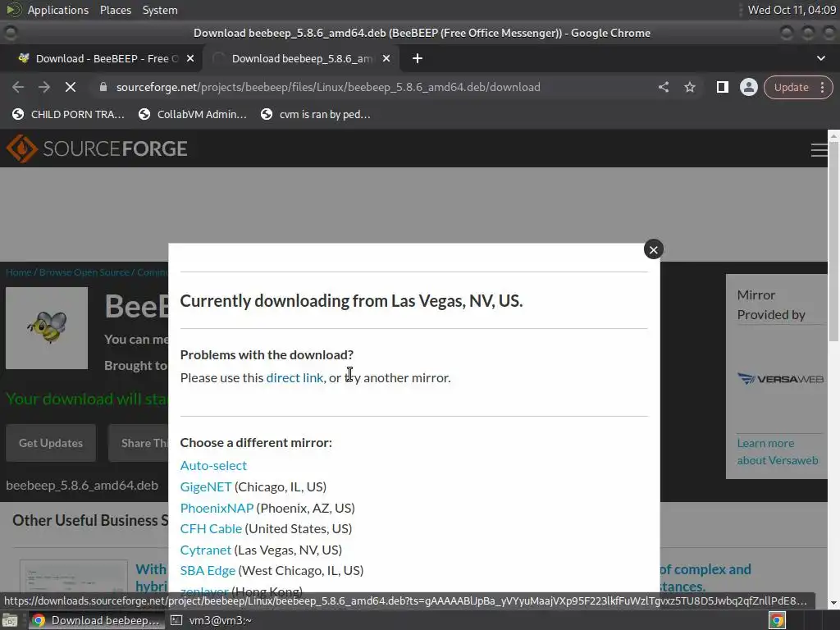
Task: Click the VersaWeb sponsor logo
Action: point(780,379)
